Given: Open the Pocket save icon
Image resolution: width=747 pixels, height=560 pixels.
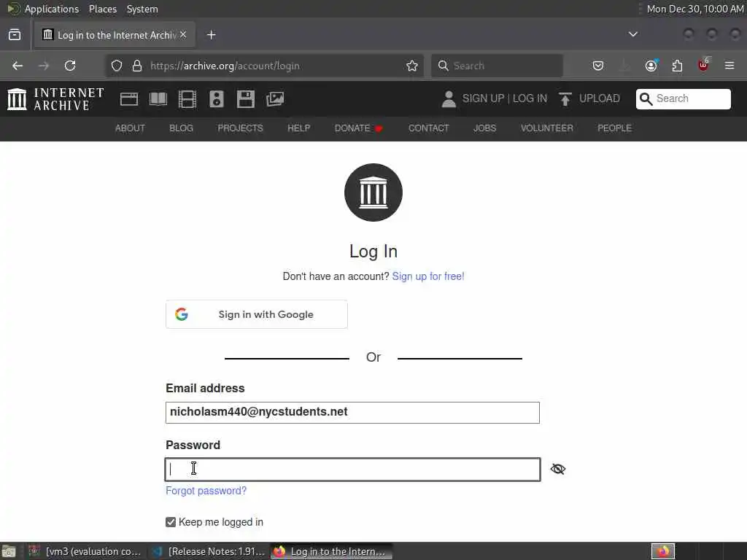Looking at the screenshot, I should click(x=598, y=66).
